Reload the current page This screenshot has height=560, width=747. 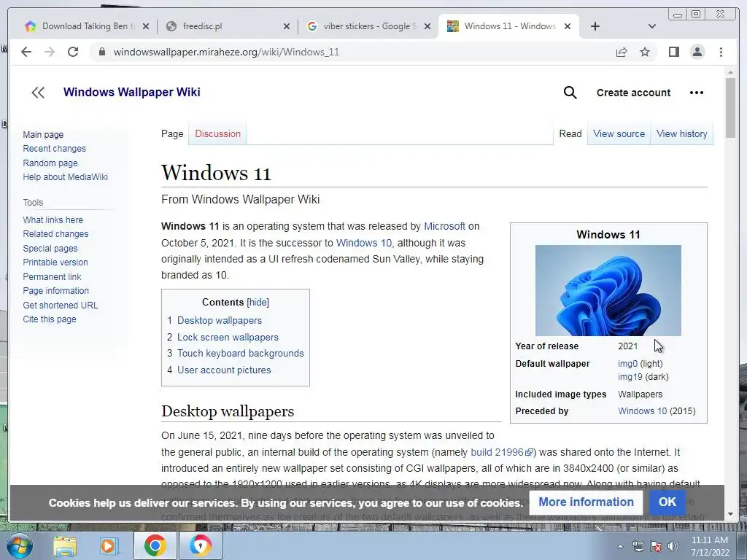point(73,52)
